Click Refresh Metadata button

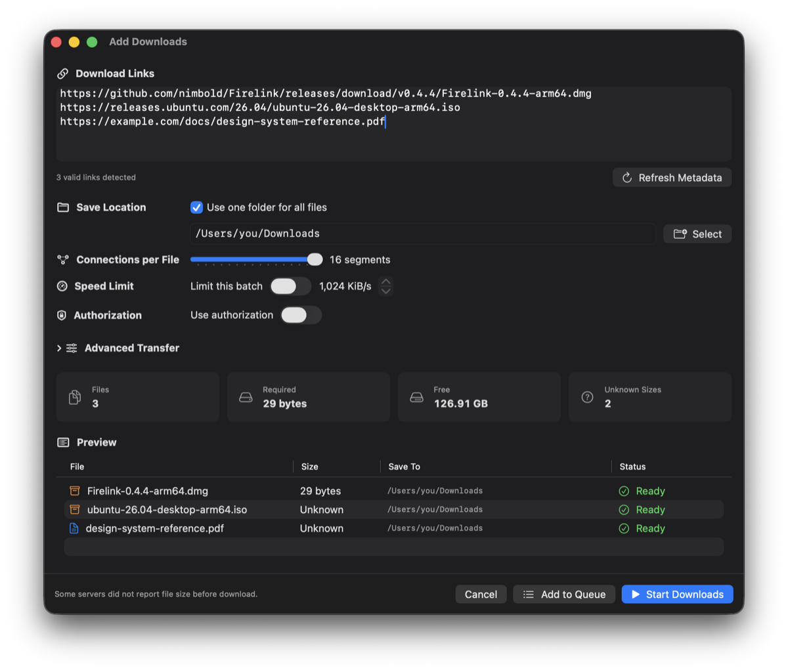coord(672,178)
